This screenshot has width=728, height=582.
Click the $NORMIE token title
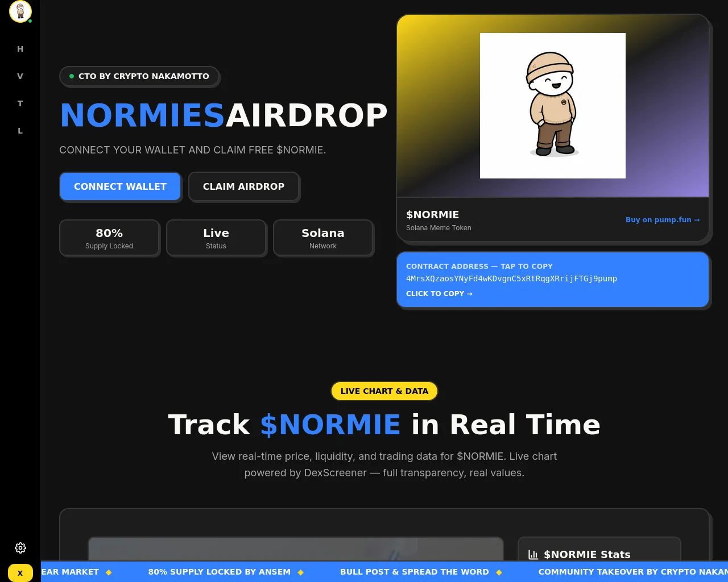pyautogui.click(x=432, y=215)
